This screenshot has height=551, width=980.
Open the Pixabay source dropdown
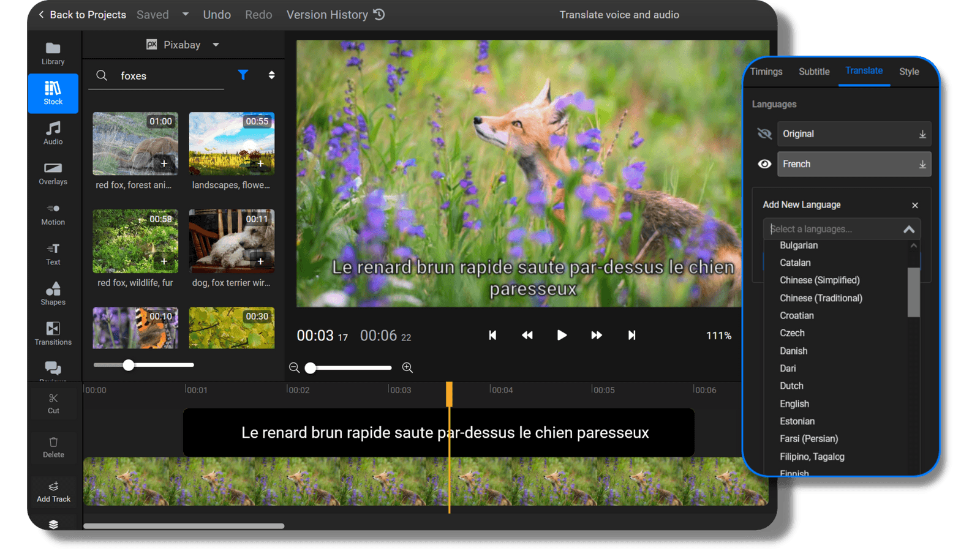(x=183, y=45)
